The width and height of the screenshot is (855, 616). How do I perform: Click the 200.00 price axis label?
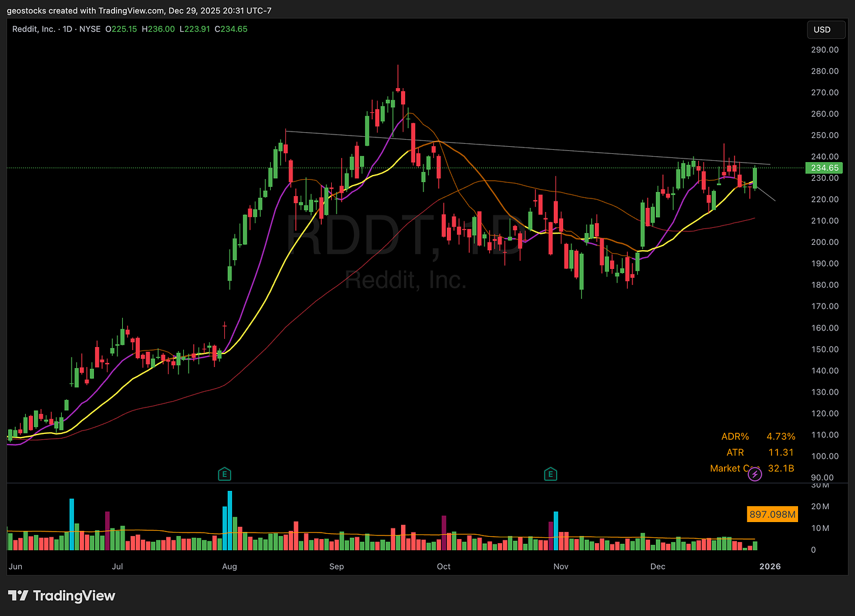click(824, 242)
